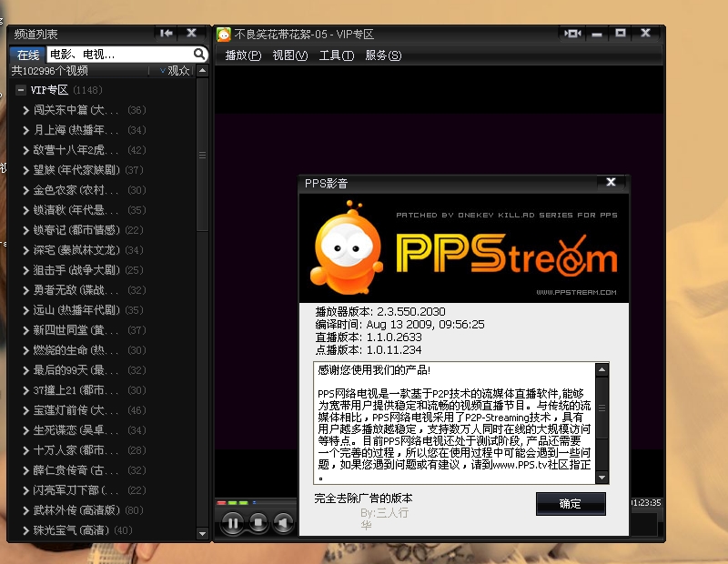
Task: Mute audio with the speaker button
Action: 283,523
